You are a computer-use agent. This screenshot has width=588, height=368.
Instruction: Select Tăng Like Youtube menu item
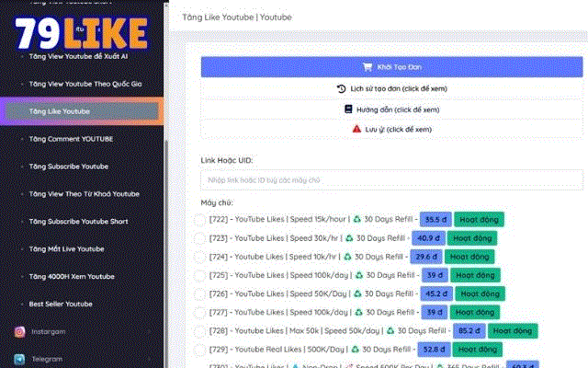click(x=82, y=111)
